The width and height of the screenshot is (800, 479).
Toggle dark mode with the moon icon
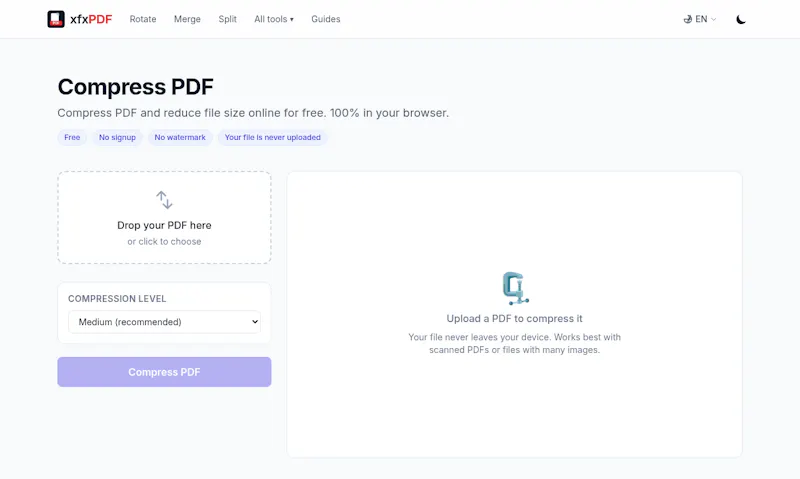coord(741,19)
